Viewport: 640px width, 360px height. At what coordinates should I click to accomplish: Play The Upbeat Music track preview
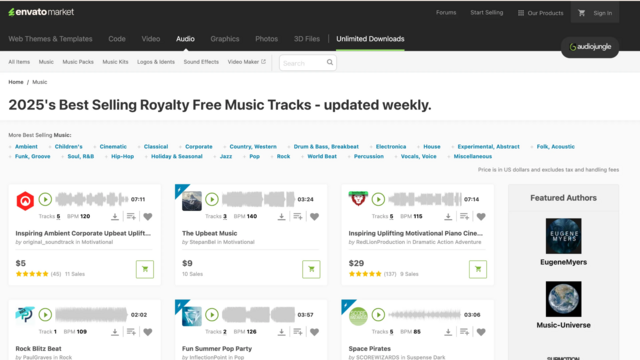pos(212,199)
